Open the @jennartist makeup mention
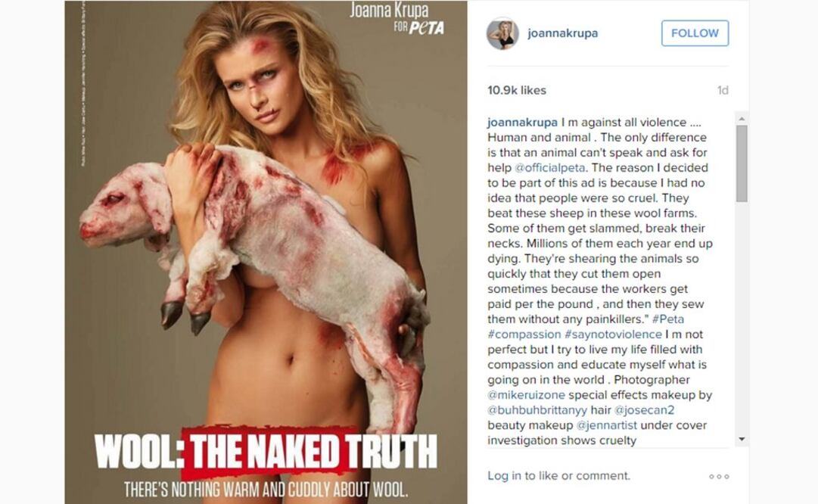The width and height of the screenshot is (818, 504). click(x=607, y=425)
